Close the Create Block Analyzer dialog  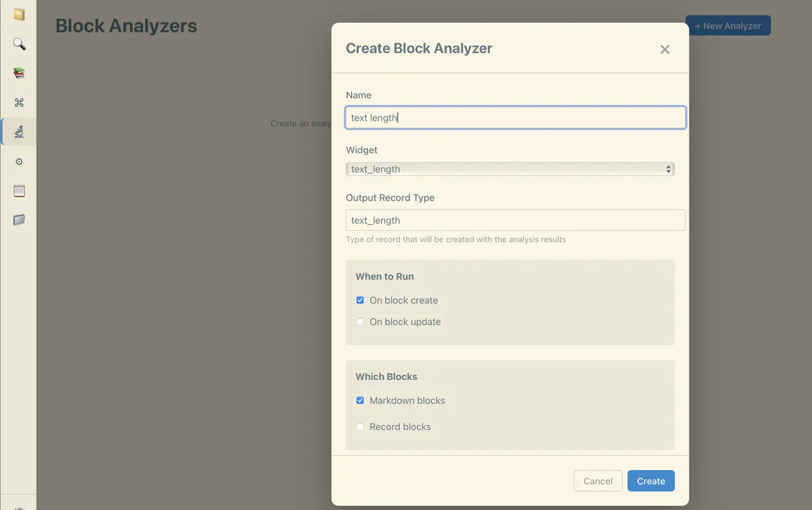pyautogui.click(x=664, y=49)
